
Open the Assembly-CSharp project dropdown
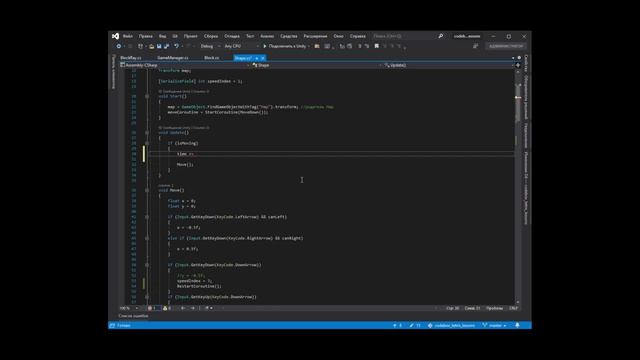[x=184, y=65]
